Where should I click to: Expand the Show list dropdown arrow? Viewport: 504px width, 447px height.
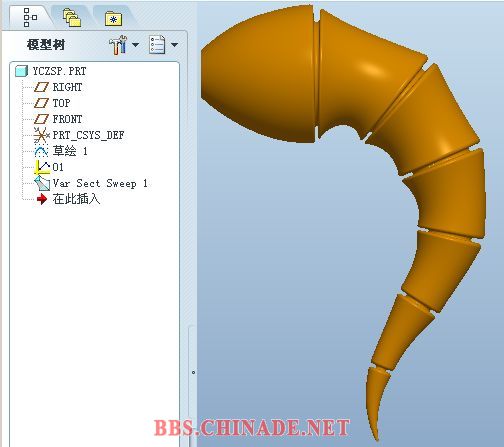(174, 45)
